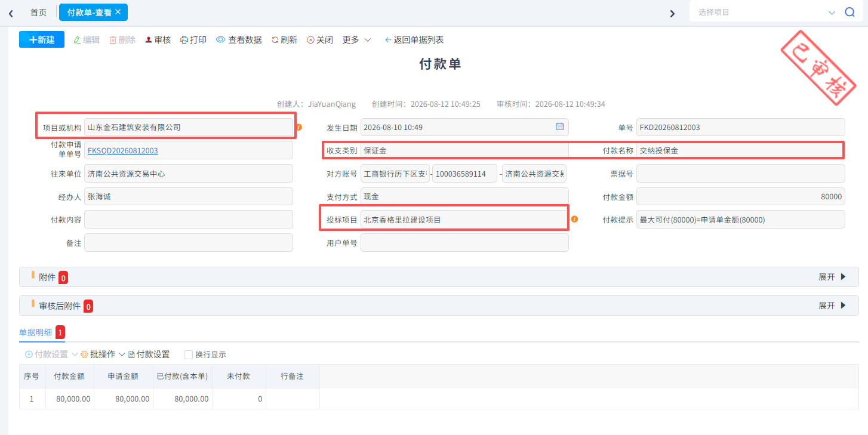This screenshot has width=868, height=435.
Task: Refresh the form with 刷新
Action: coord(284,40)
